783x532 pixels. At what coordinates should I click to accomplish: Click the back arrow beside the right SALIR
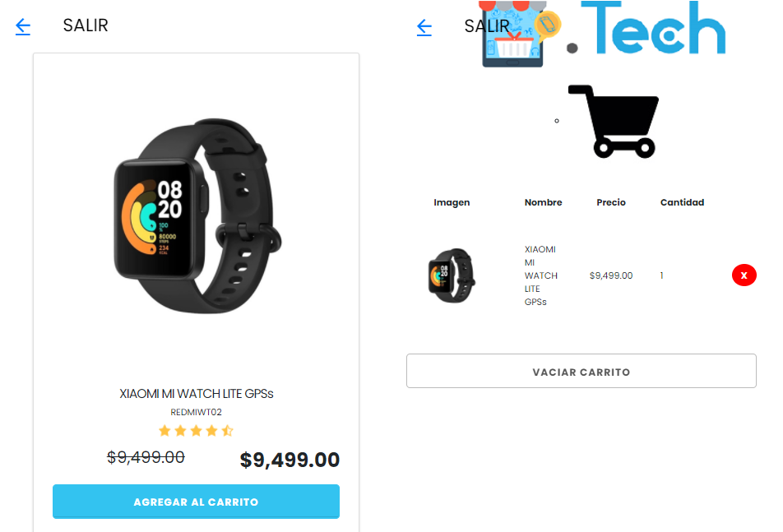click(x=424, y=27)
